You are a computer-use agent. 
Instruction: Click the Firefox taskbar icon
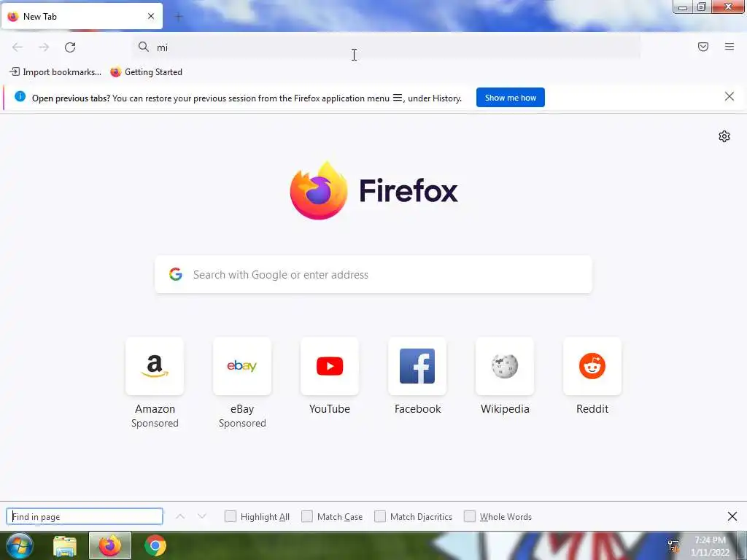110,545
